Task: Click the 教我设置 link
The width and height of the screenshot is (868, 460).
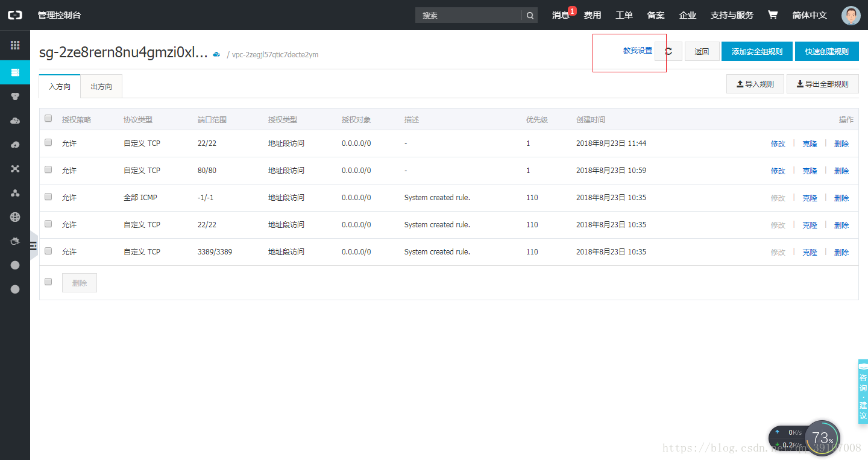Action: [638, 51]
